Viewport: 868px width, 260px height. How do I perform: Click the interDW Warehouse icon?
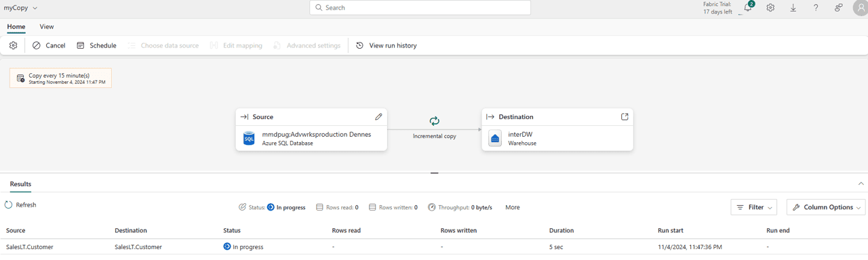point(495,138)
